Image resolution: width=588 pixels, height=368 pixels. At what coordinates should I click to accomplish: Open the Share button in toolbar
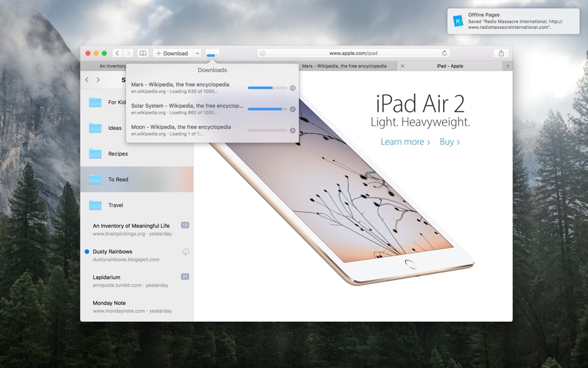click(501, 53)
